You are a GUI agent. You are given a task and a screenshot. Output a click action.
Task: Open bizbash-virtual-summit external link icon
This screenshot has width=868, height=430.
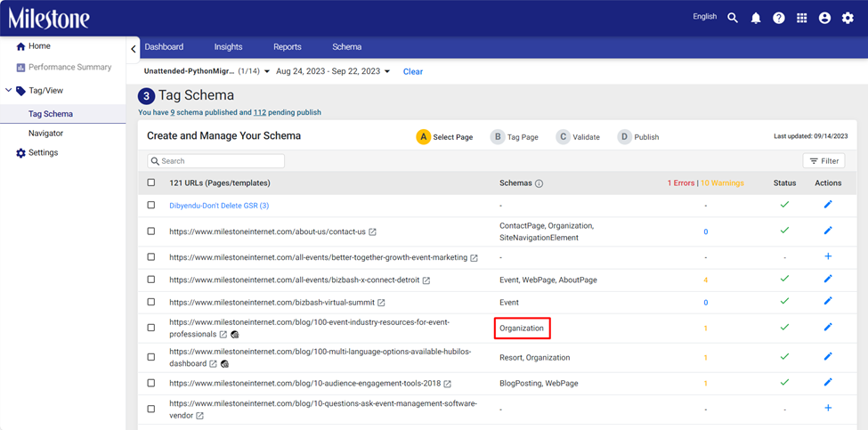[381, 303]
